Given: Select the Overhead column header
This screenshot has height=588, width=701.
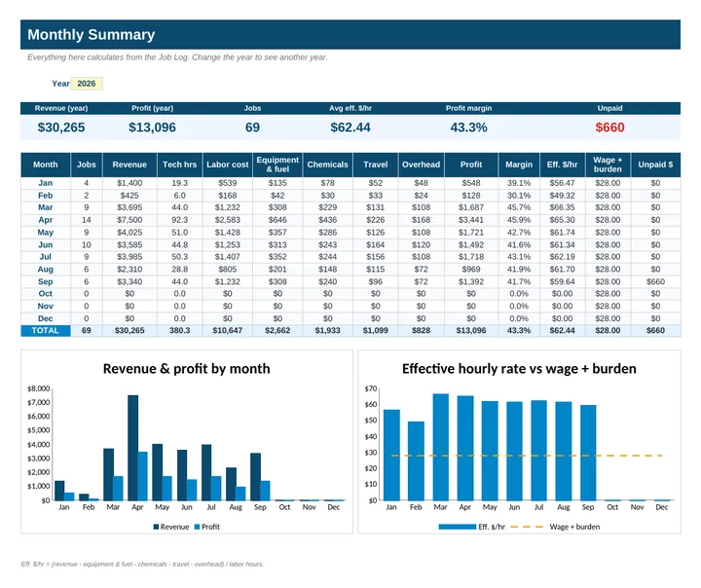Looking at the screenshot, I should pyautogui.click(x=421, y=165).
